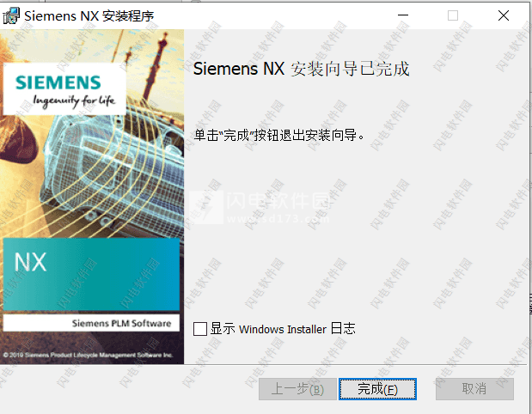Click the 完成(F) finish button
Viewport: 532px width, 414px height.
[x=377, y=389]
